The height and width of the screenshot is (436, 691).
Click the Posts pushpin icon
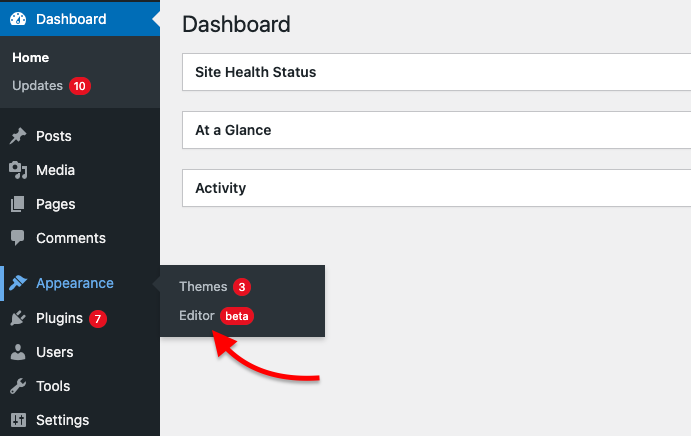18,136
